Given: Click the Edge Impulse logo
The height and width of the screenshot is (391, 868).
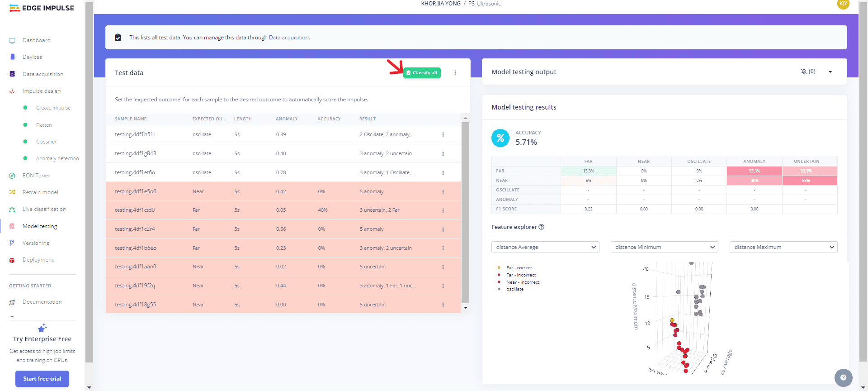Looking at the screenshot, I should pos(42,8).
